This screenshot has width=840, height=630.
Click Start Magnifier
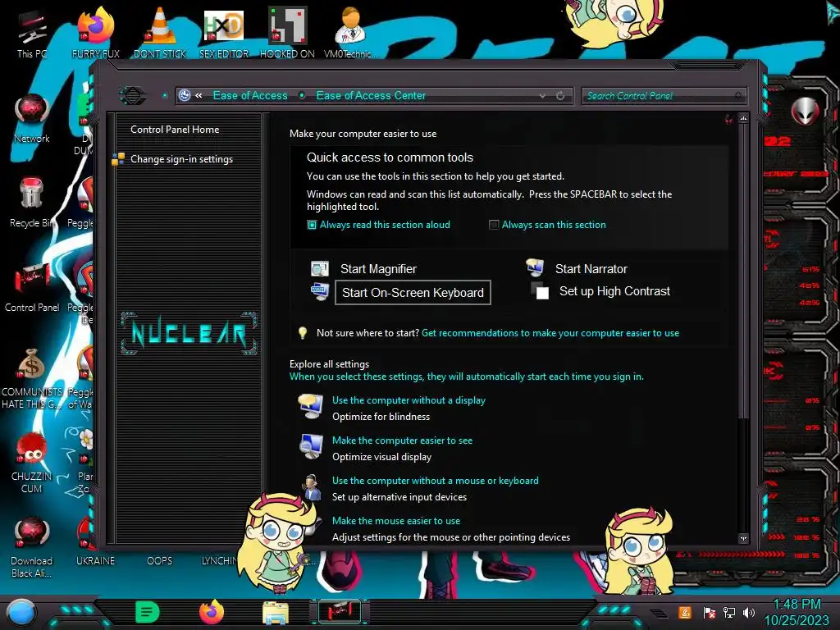click(378, 269)
